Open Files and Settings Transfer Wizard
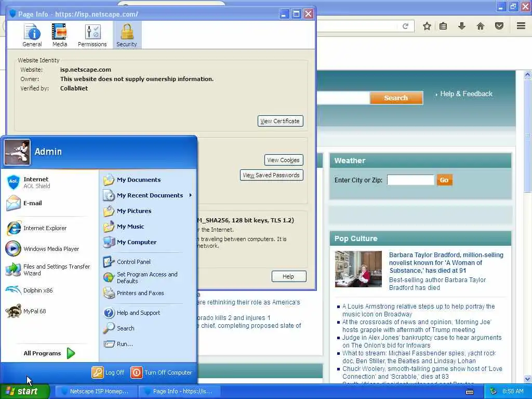The image size is (532, 399). click(49, 270)
